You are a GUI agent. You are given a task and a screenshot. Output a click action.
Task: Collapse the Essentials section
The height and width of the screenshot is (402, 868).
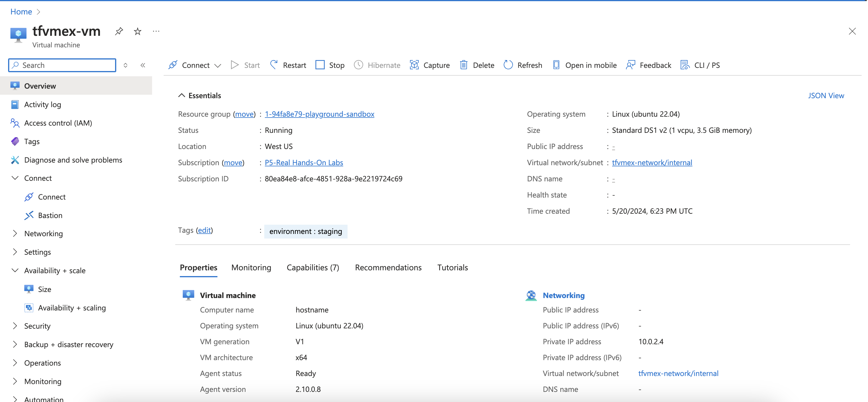(x=182, y=96)
